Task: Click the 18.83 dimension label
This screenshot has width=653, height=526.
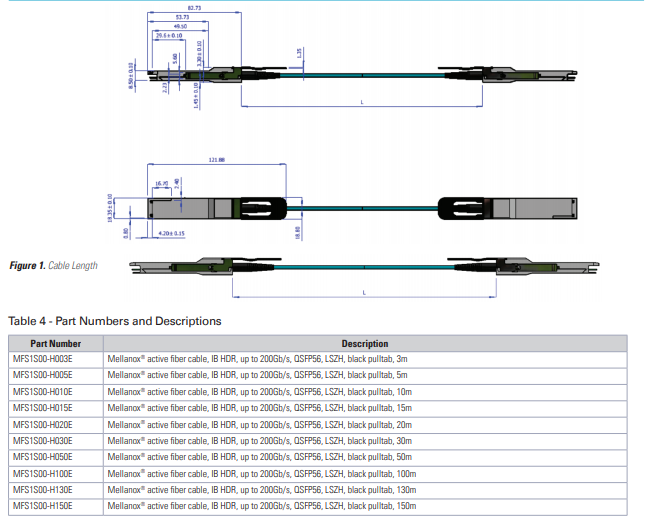Action: pyautogui.click(x=298, y=232)
